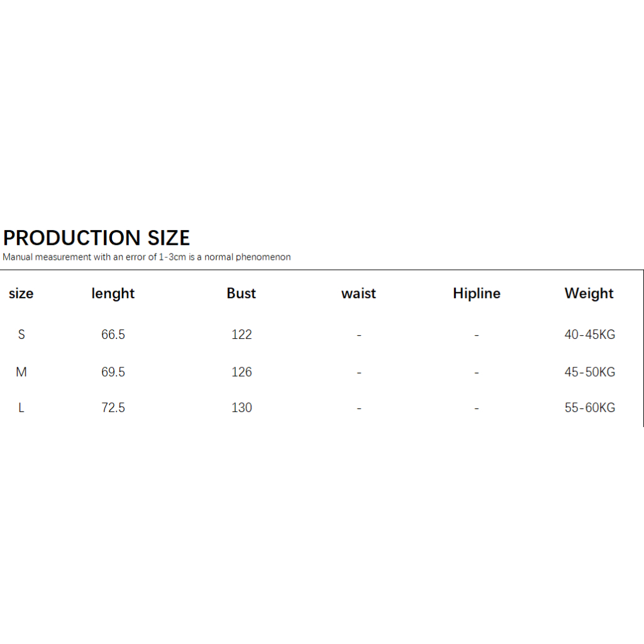Click the 122 bust value

[241, 335]
